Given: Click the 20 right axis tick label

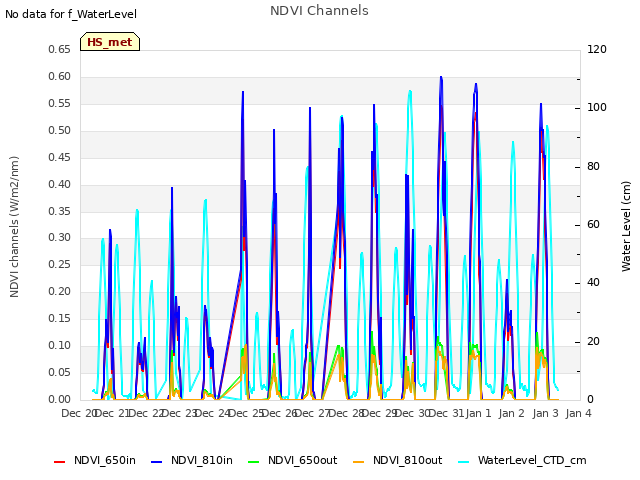Looking at the screenshot, I should [593, 341].
